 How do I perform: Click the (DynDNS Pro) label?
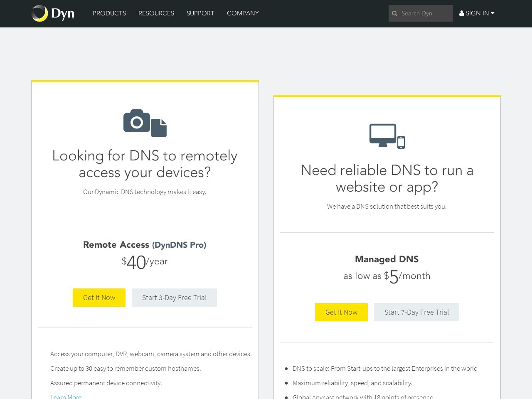[x=179, y=245]
